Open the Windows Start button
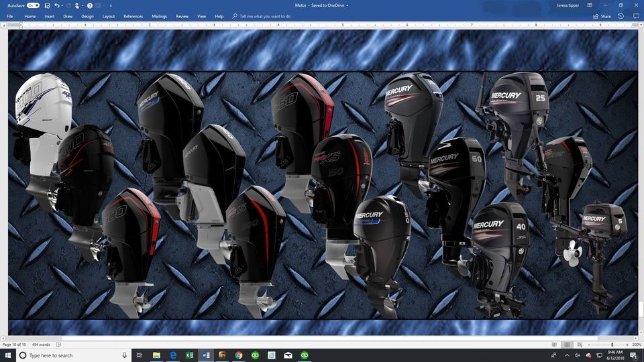The image size is (644, 362). [x=8, y=355]
